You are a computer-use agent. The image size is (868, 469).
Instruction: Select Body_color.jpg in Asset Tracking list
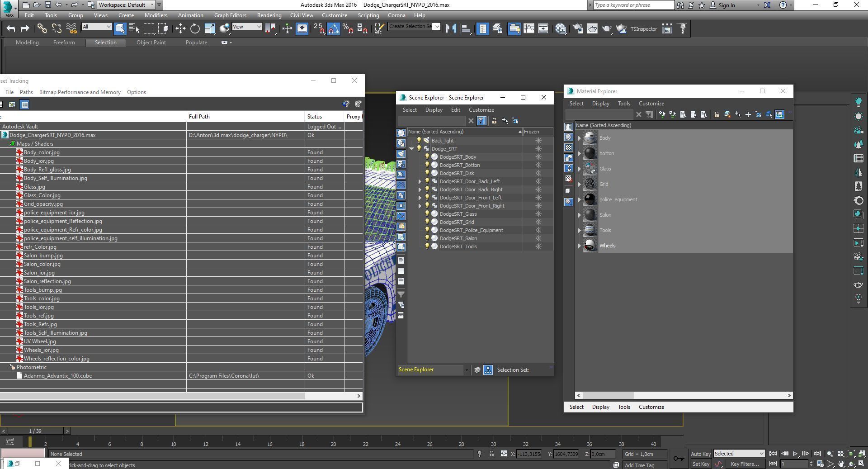coord(42,152)
